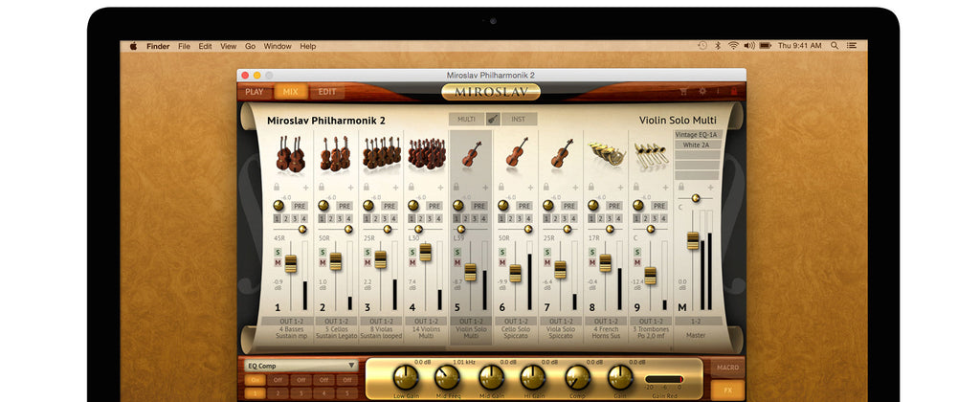Screen dimensions: 980x402
Task: Click the plus icon on channel 6
Action: tap(529, 188)
